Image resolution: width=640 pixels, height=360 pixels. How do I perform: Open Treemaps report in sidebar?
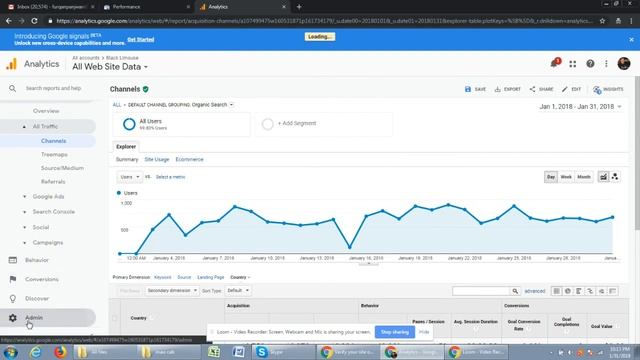pos(54,155)
